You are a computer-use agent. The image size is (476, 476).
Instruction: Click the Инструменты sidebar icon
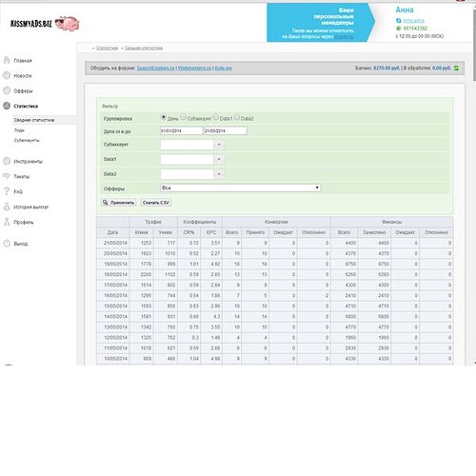(x=7, y=161)
